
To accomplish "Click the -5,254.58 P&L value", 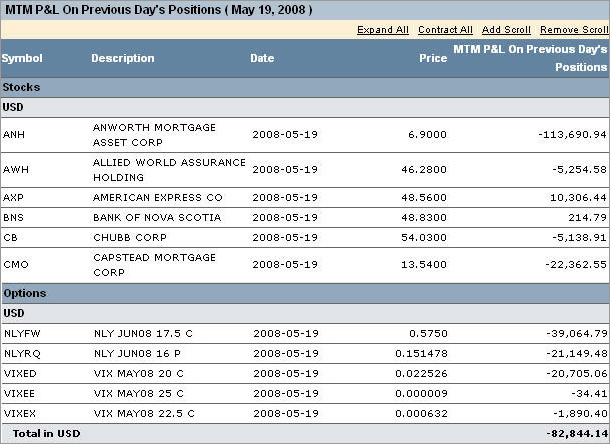I will click(x=579, y=170).
